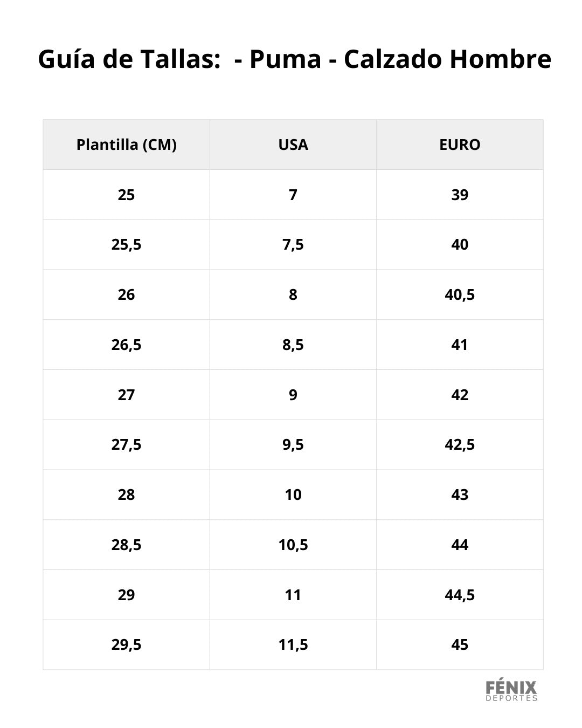Viewport: 582px width, 728px height.
Task: Select the EURO column header
Action: (460, 145)
